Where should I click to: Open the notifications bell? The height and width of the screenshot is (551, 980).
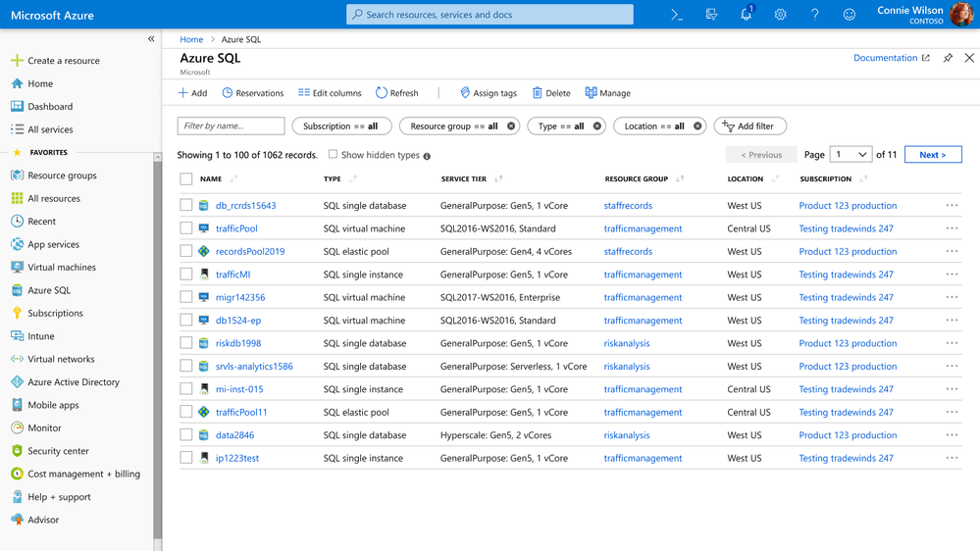coord(747,14)
